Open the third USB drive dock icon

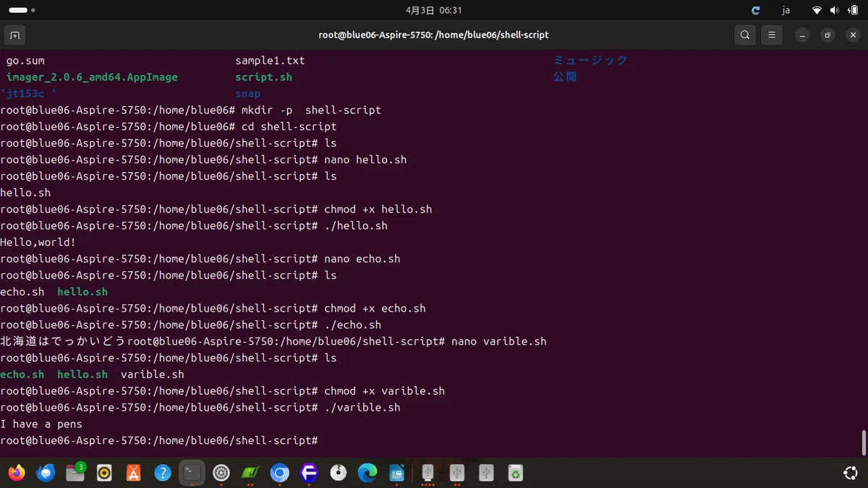point(486,473)
